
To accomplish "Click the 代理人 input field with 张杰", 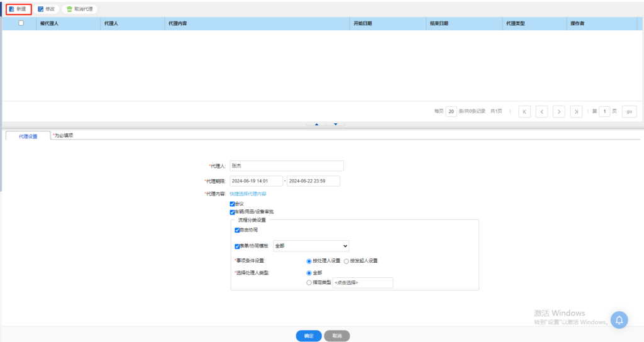I will (286, 166).
